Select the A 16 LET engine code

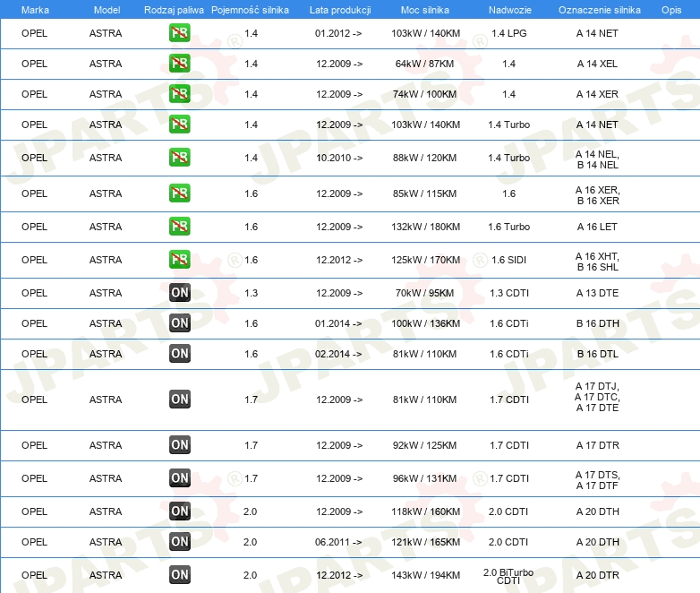(597, 227)
